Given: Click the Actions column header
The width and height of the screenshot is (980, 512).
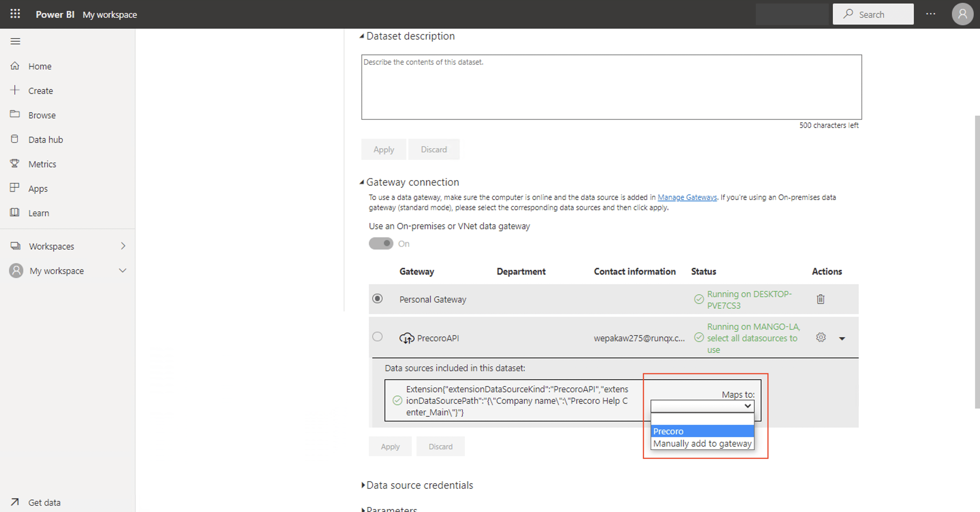Looking at the screenshot, I should [x=827, y=271].
